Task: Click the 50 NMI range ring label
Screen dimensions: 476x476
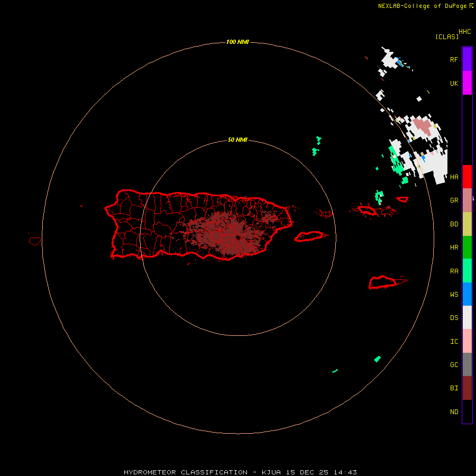Action: [x=237, y=140]
